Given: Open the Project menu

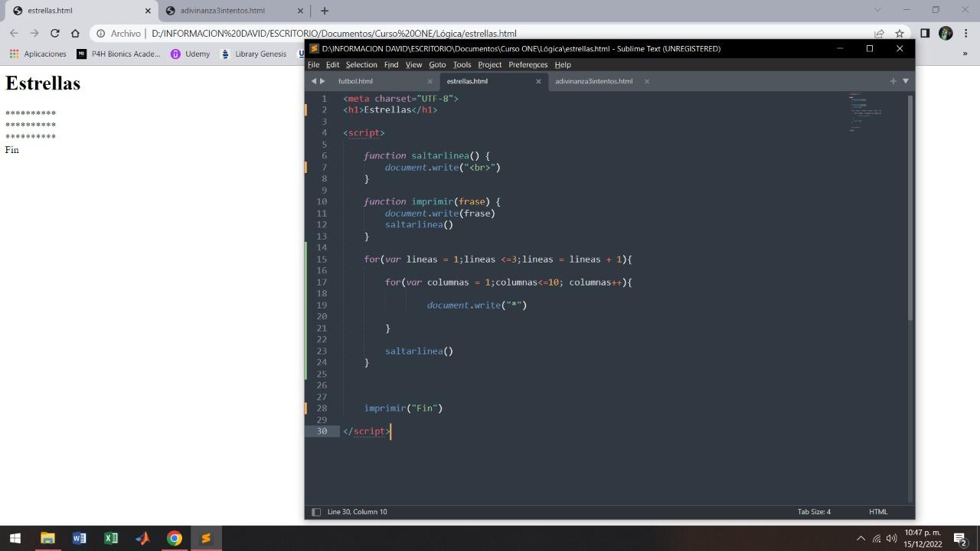Looking at the screenshot, I should point(490,64).
